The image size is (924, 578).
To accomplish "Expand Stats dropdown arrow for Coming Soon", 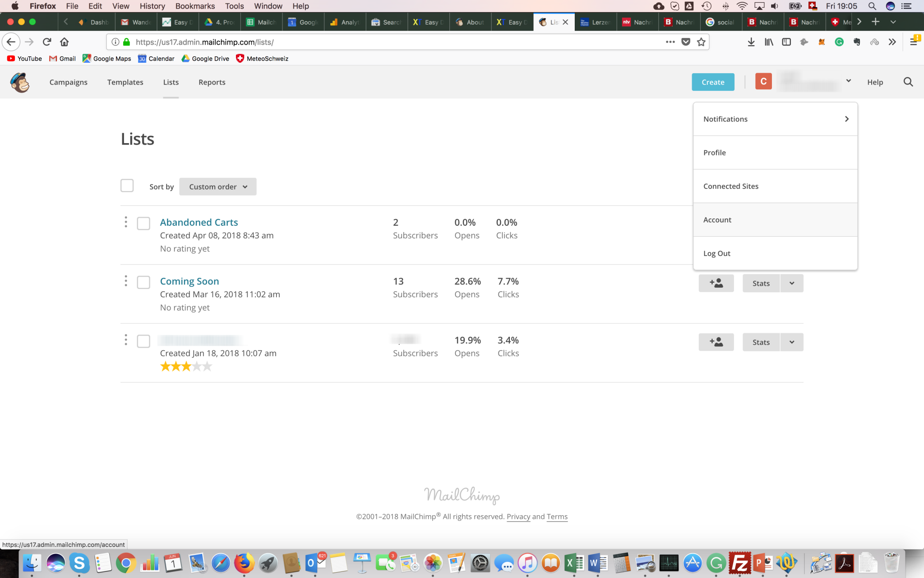I will click(x=792, y=283).
